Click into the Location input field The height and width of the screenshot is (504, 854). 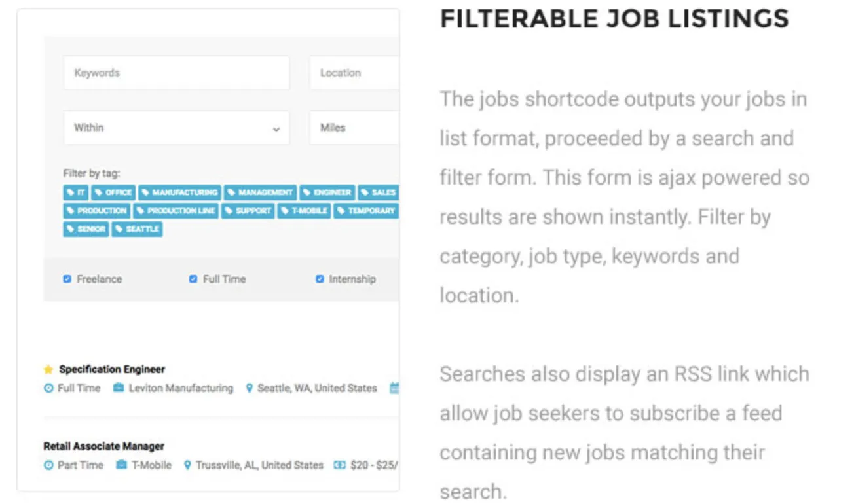(x=354, y=73)
